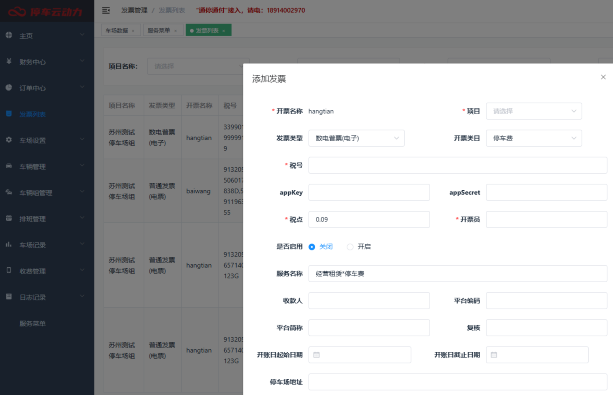Screen dimensions: 613x395
Task: Switch to the 服务菜单 tab
Action: coord(163,30)
